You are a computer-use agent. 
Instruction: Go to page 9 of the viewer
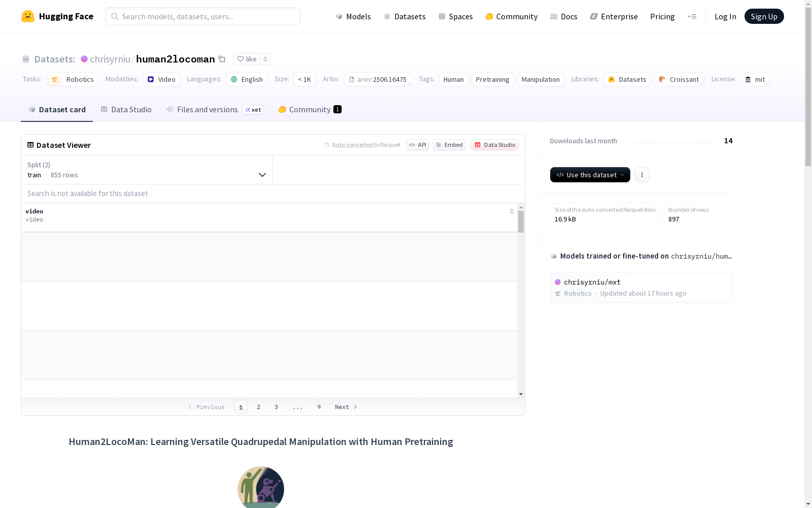319,407
